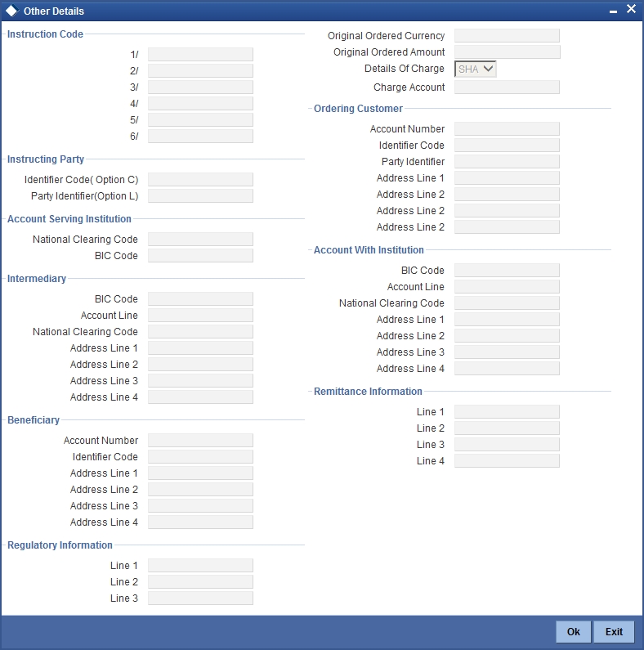Click Account Serving Institution BIC Code field
The image size is (644, 650).
[200, 256]
